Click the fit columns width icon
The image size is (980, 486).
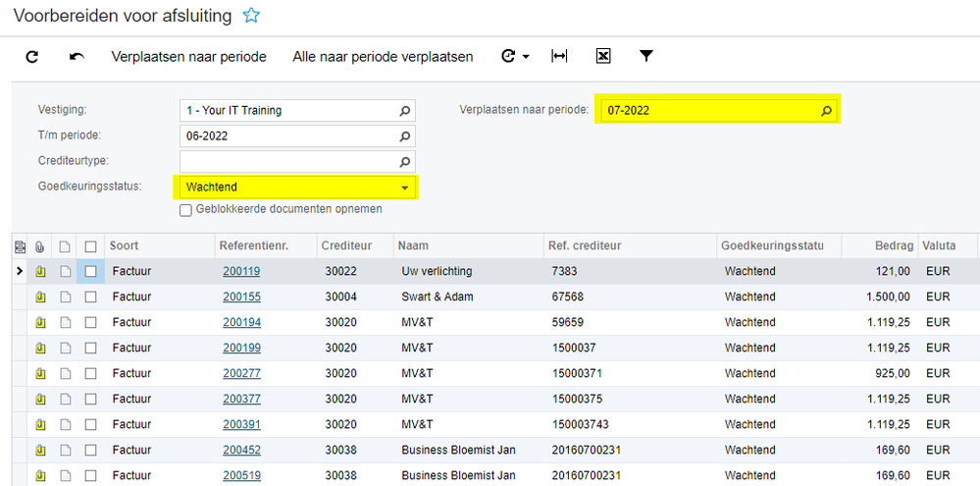[559, 57]
